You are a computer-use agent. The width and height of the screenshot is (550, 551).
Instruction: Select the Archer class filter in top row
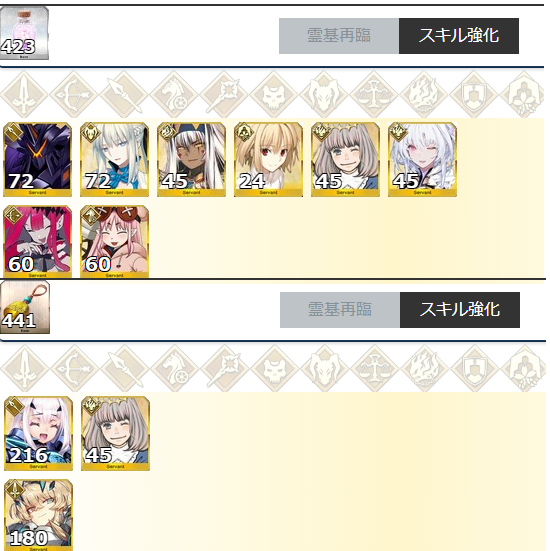[74, 94]
